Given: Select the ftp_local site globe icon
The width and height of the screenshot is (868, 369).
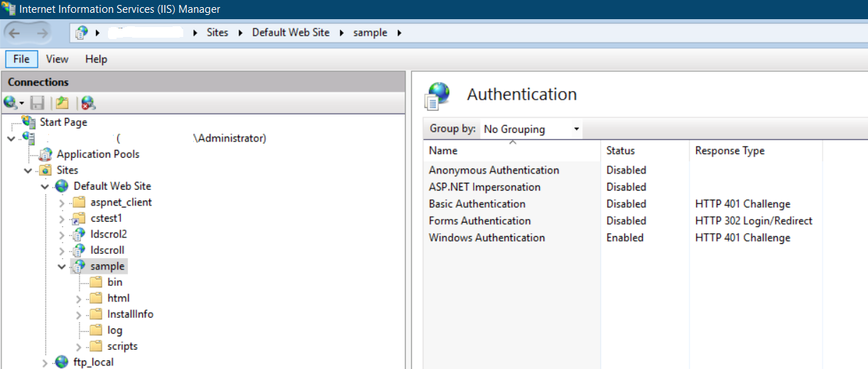Looking at the screenshot, I should 63,363.
